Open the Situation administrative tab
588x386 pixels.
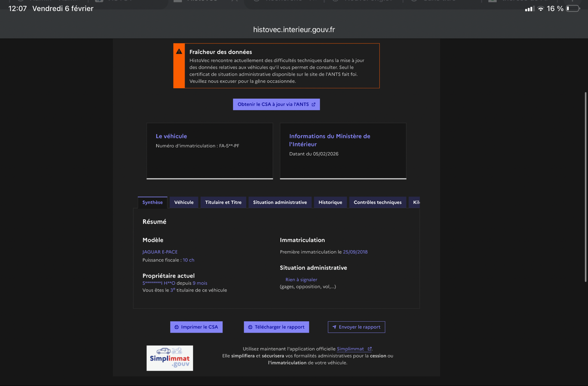point(280,202)
